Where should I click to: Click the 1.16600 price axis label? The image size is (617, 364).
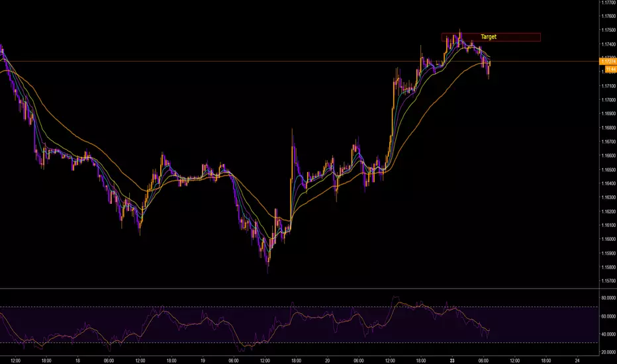608,156
